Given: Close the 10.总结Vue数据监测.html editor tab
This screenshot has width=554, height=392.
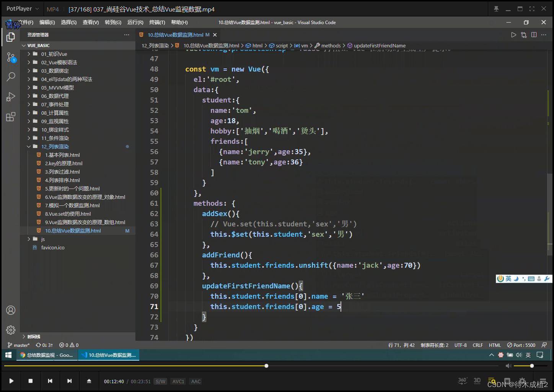Looking at the screenshot, I should pos(215,35).
